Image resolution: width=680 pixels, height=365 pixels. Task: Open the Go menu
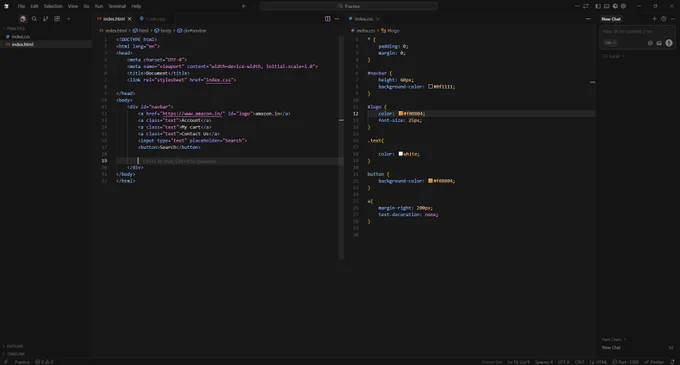(x=86, y=6)
